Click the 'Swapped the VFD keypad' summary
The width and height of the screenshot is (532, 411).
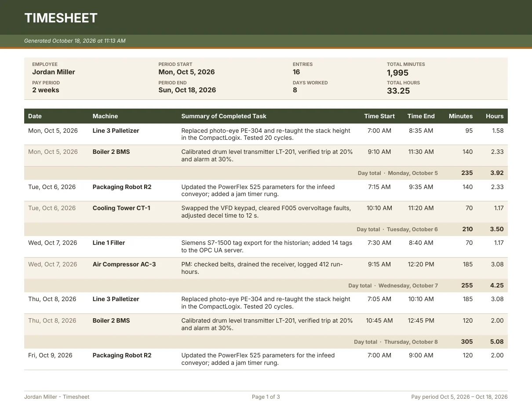(266, 212)
